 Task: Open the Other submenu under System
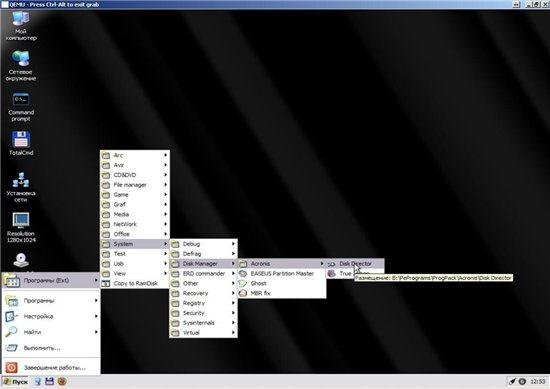203,283
